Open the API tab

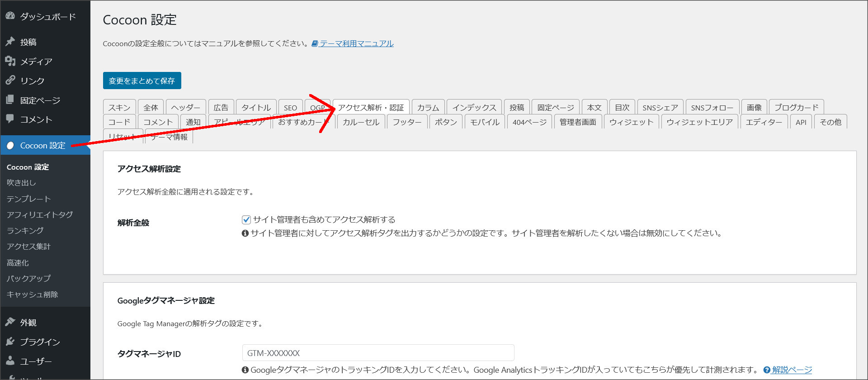801,122
